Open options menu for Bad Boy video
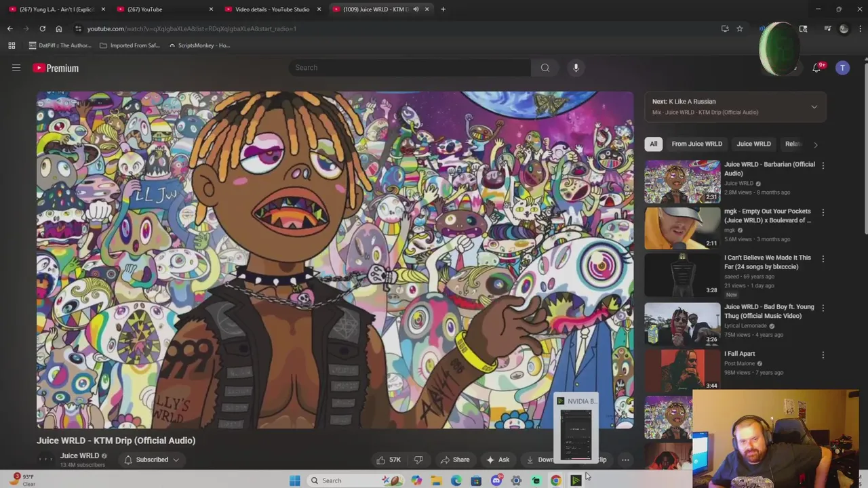 823,308
